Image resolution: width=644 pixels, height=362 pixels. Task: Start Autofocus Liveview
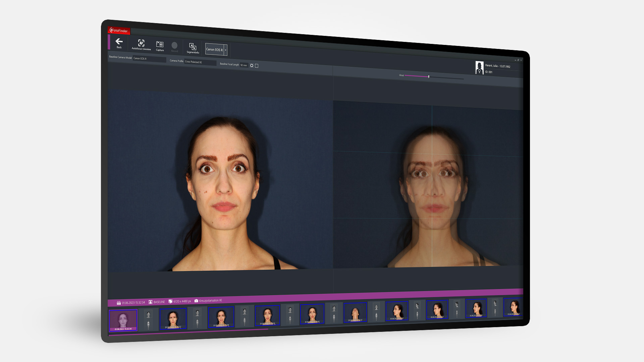click(141, 43)
